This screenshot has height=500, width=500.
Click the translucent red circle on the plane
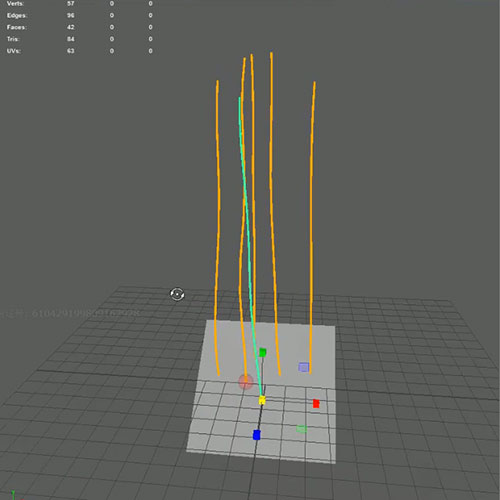[x=246, y=382]
